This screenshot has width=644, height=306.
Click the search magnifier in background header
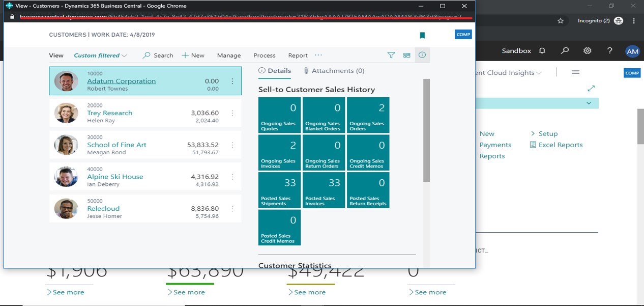[x=565, y=51]
